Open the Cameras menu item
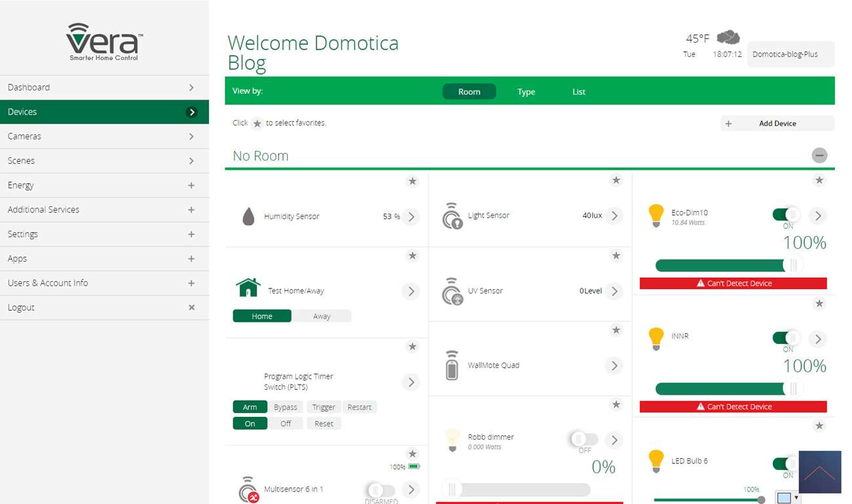The height and width of the screenshot is (504, 852). click(105, 136)
